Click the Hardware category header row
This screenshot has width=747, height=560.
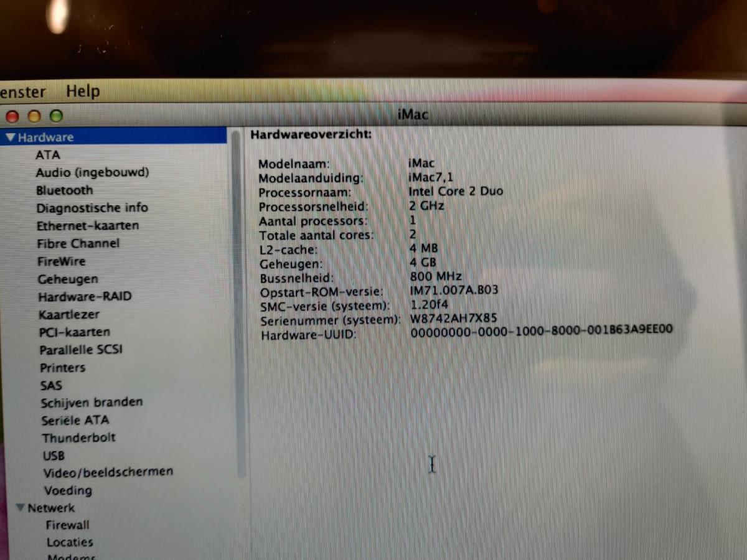point(114,137)
